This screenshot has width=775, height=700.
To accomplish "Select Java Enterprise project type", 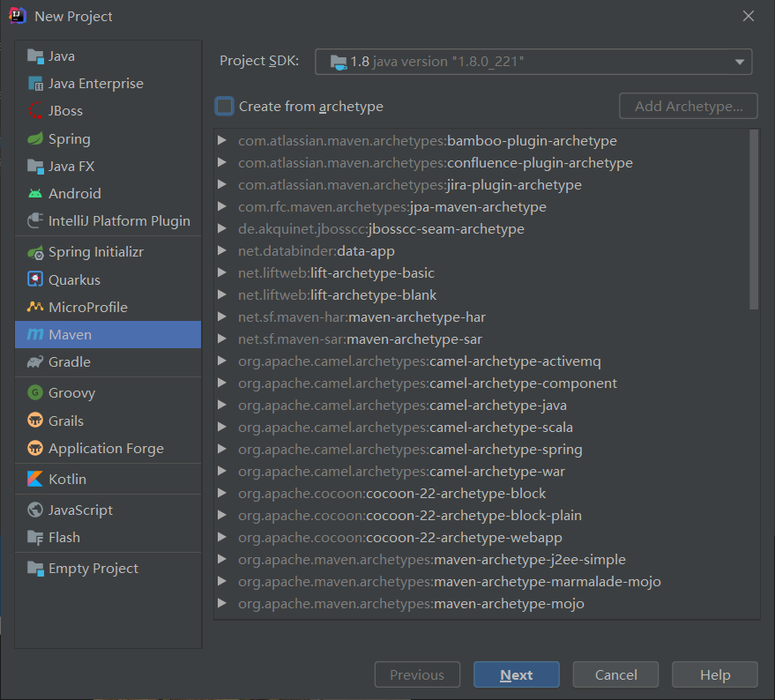I will pos(108,84).
